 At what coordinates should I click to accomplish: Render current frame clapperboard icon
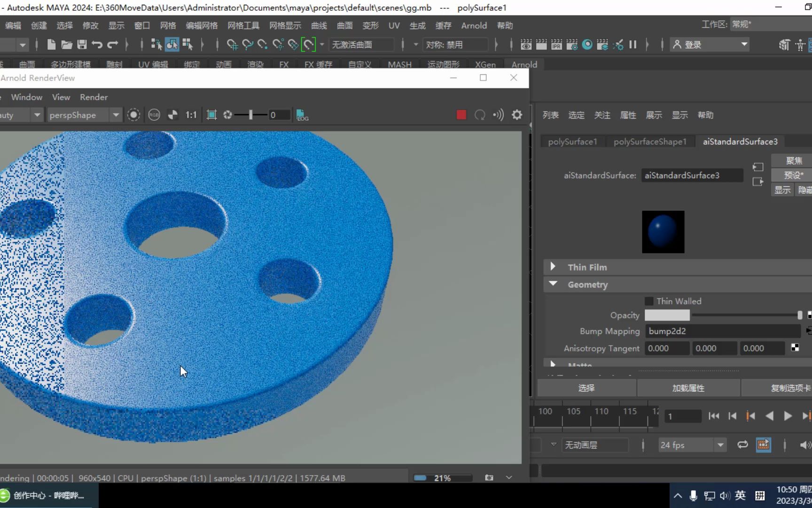[x=541, y=45]
